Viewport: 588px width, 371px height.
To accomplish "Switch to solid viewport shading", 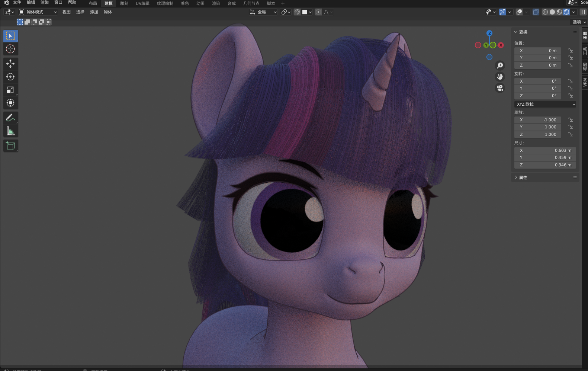I will click(x=552, y=12).
